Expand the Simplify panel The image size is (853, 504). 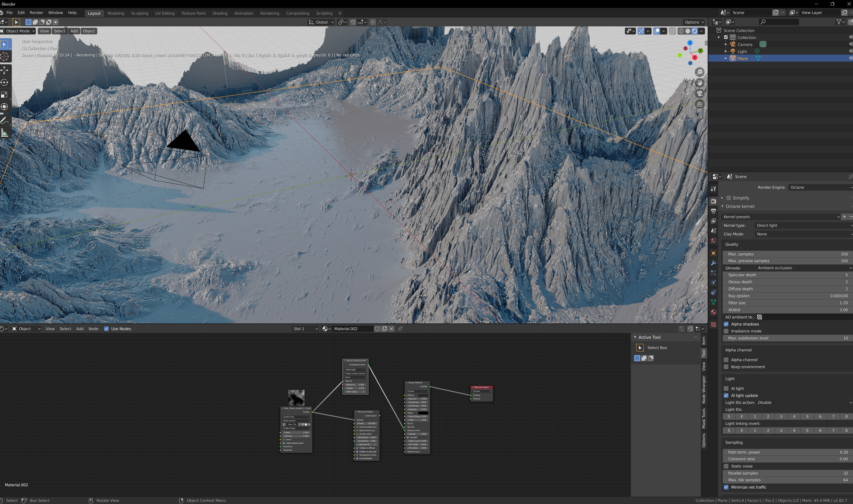[722, 198]
